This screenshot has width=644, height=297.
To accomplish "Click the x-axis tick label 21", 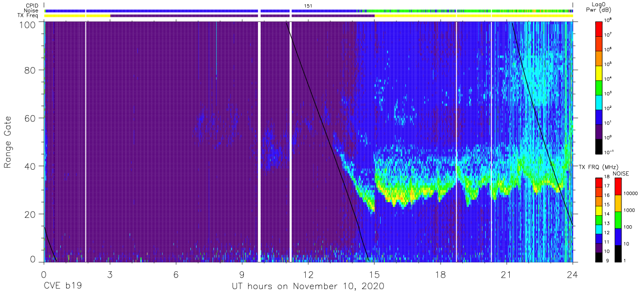I will click(507, 275).
